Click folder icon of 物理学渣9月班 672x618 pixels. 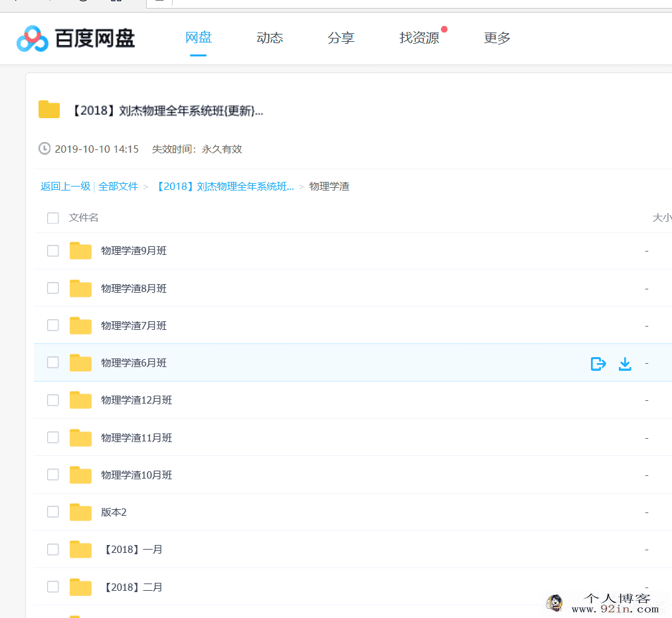pos(80,251)
